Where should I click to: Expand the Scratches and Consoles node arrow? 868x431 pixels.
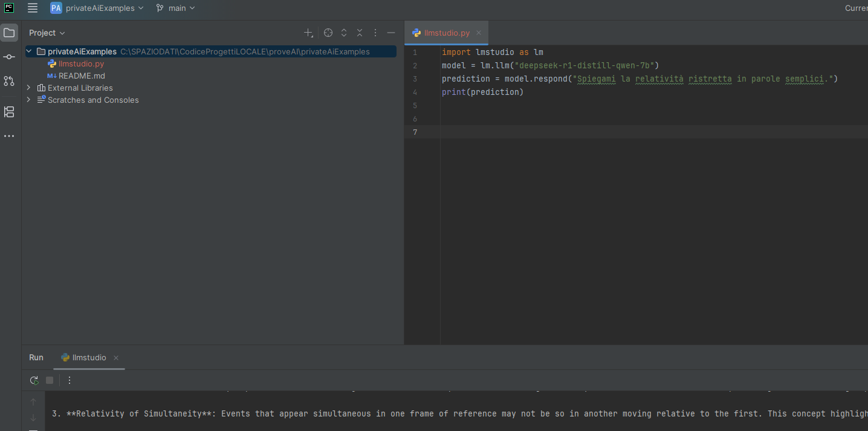pyautogui.click(x=29, y=100)
